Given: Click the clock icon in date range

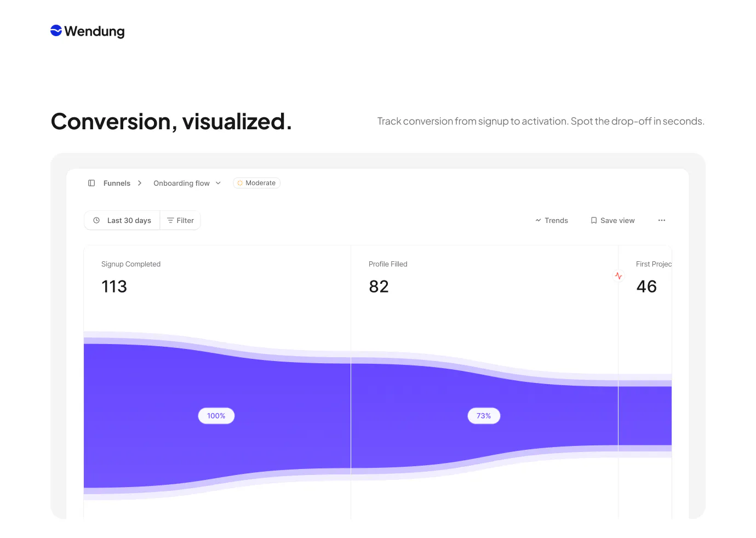Looking at the screenshot, I should 96,220.
